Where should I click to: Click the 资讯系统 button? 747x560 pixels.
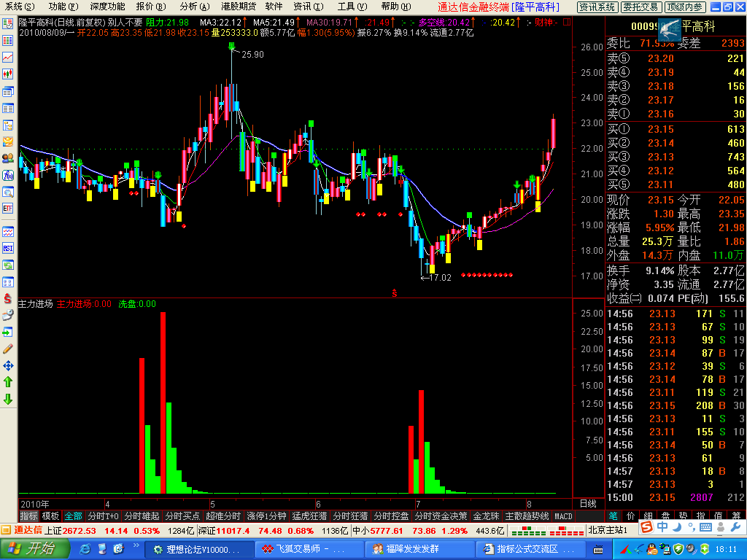597,7
